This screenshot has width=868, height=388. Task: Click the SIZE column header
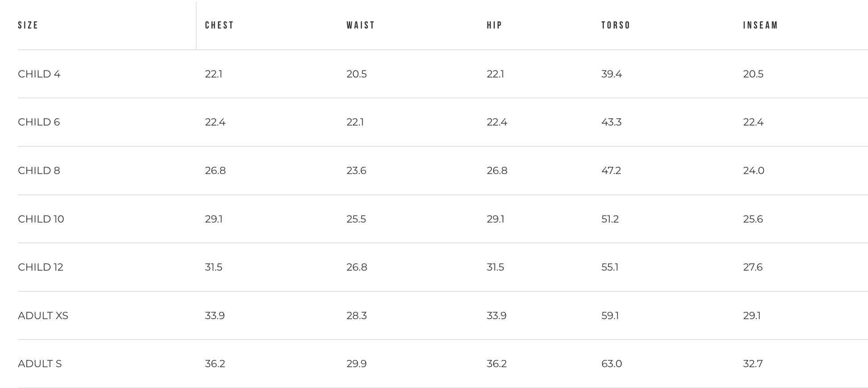tap(28, 25)
